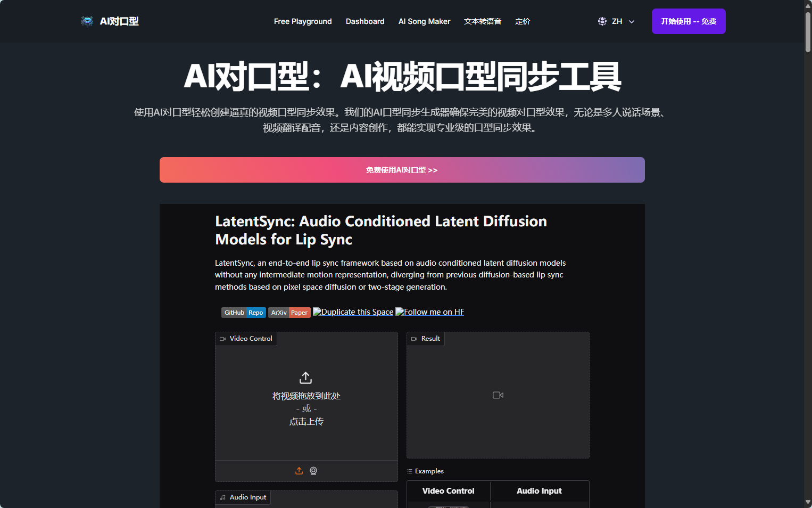Open Dashboard menu item
The height and width of the screenshot is (508, 812).
coord(365,21)
